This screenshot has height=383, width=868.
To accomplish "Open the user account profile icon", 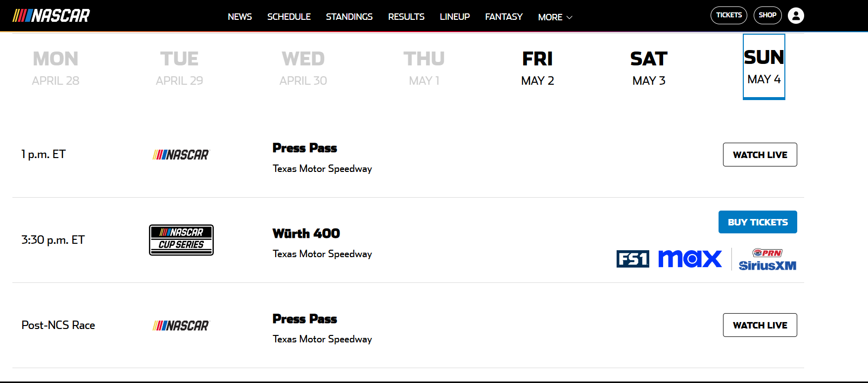I will coord(796,16).
